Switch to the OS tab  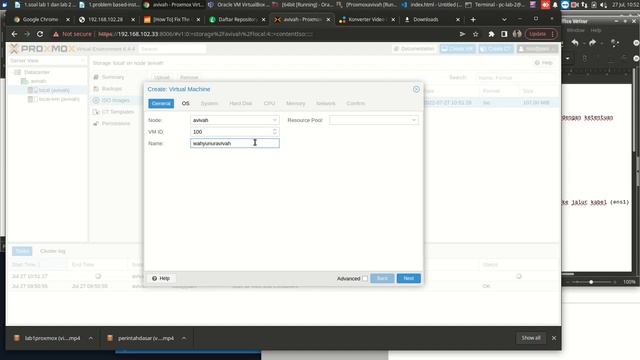(185, 104)
